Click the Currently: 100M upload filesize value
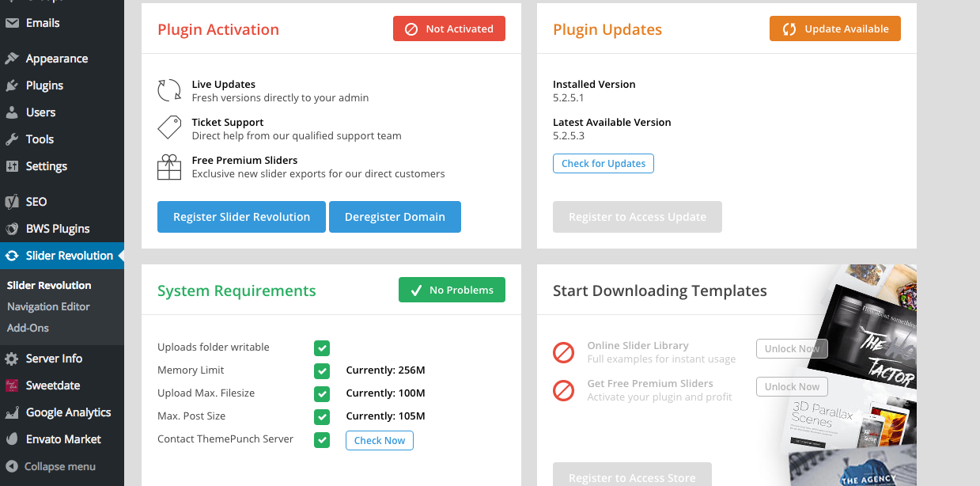Image resolution: width=980 pixels, height=486 pixels. point(385,393)
